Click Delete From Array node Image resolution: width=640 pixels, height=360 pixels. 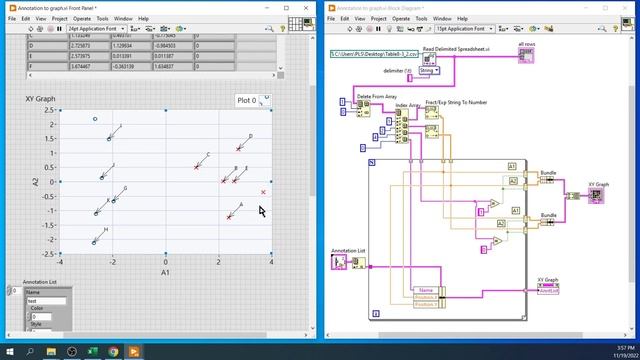364,109
